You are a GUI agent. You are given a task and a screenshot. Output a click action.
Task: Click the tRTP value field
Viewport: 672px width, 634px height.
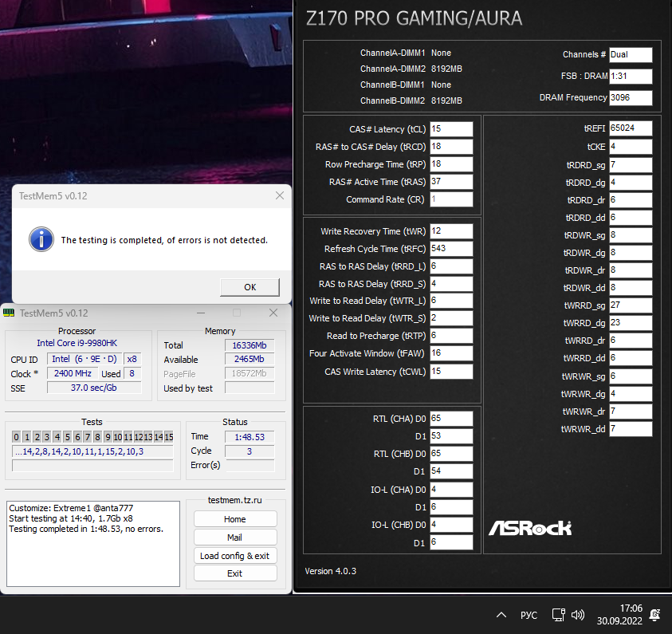(x=451, y=336)
